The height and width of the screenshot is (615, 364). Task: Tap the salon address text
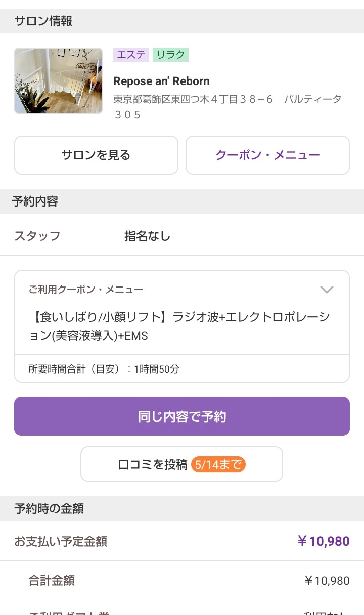click(227, 106)
